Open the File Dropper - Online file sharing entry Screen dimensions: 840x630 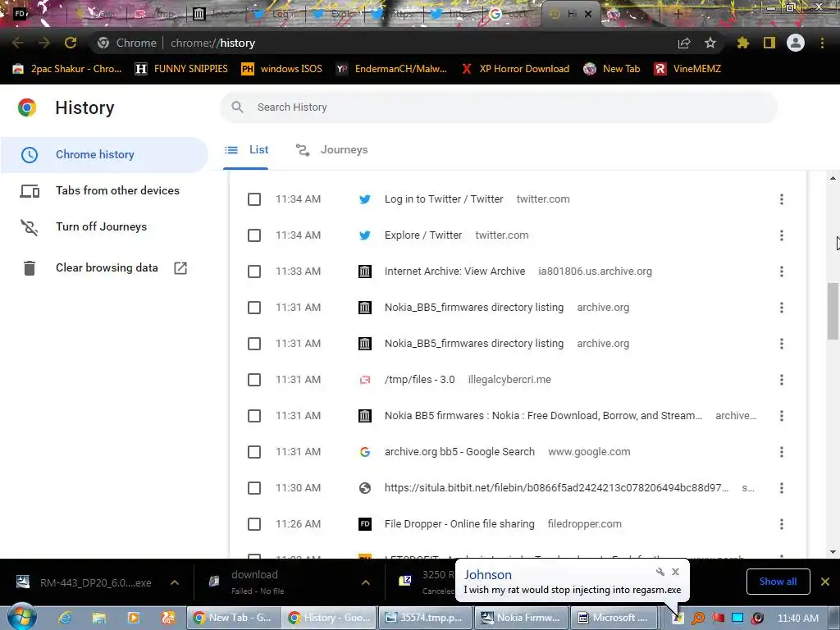[x=459, y=524]
